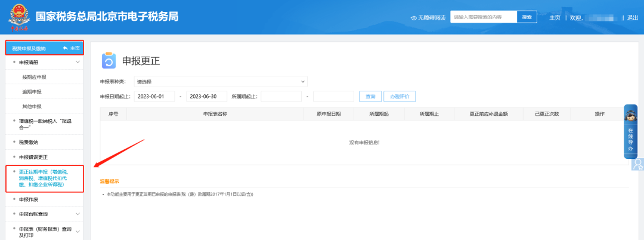Click the 查询 button
Image resolution: width=644 pixels, height=240 pixels.
(x=370, y=96)
